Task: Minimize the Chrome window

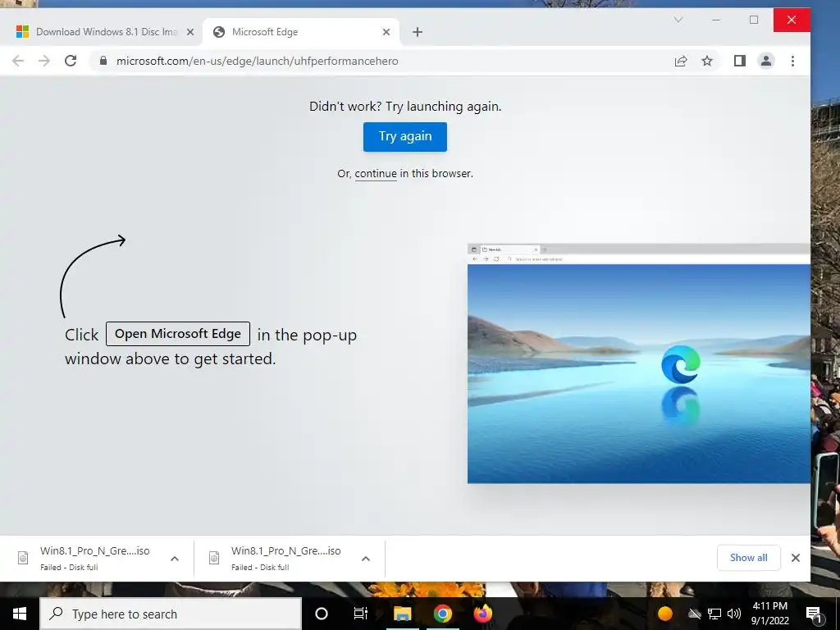Action: pyautogui.click(x=716, y=21)
